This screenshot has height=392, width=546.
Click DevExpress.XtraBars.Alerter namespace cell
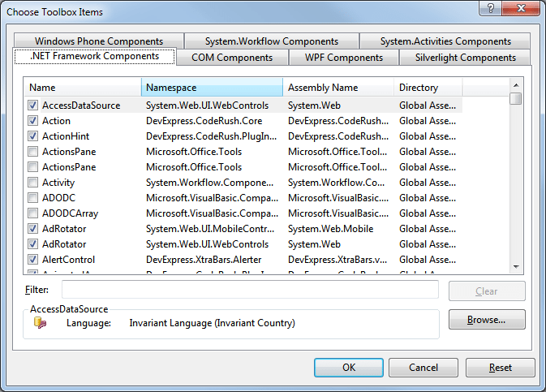[x=204, y=259]
